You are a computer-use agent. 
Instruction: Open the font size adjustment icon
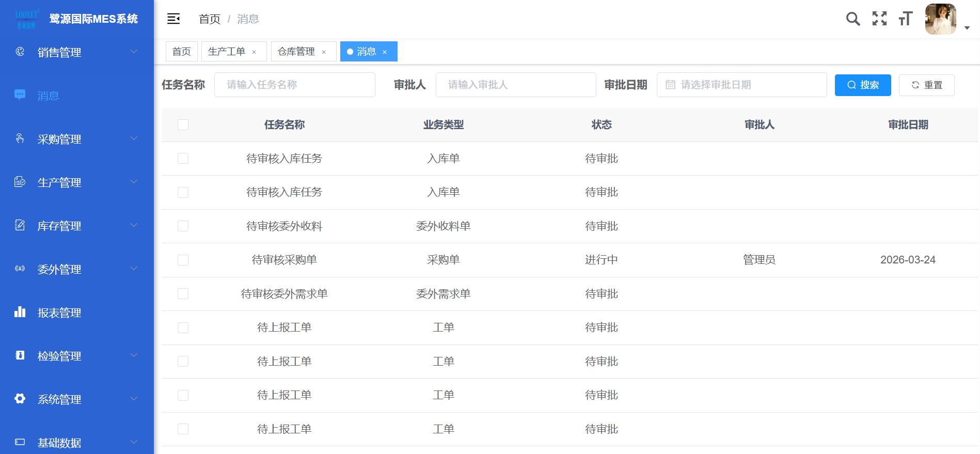point(906,19)
